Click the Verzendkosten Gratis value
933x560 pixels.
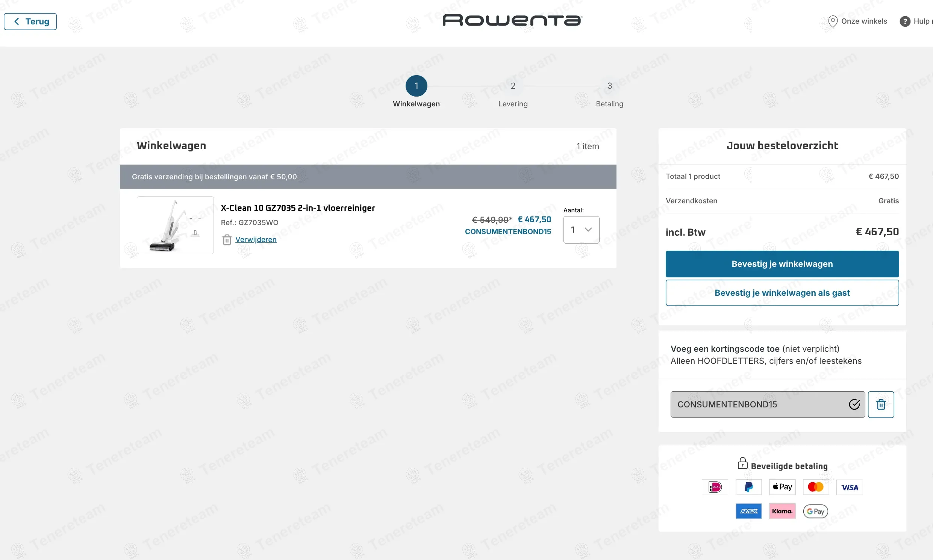tap(889, 201)
